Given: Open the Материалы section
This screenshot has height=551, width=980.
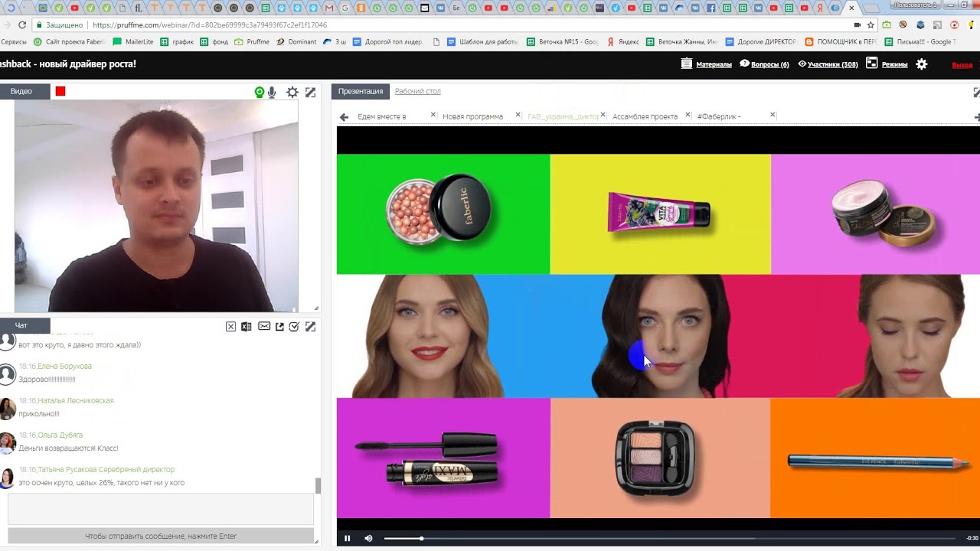Looking at the screenshot, I should 707,64.
